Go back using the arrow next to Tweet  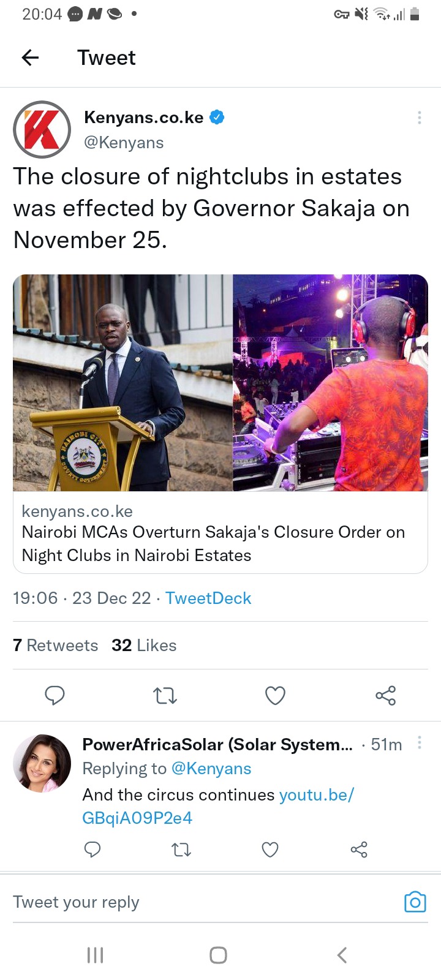pyautogui.click(x=30, y=58)
